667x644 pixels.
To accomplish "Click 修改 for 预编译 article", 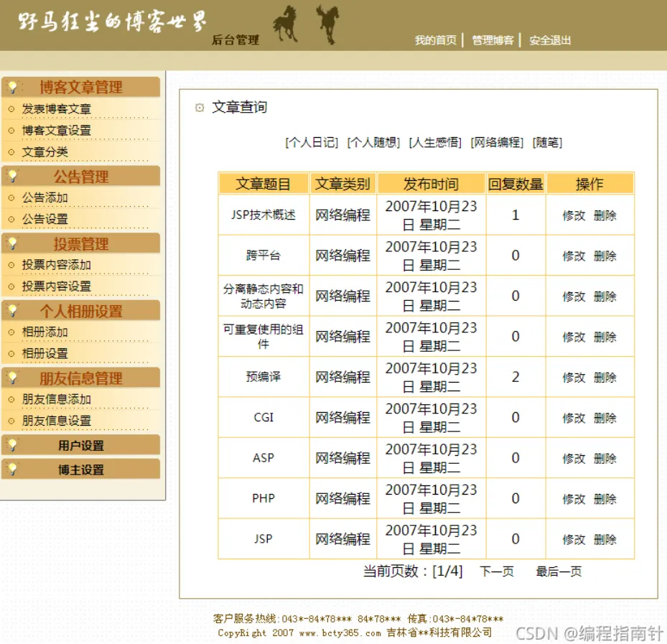I will click(574, 378).
